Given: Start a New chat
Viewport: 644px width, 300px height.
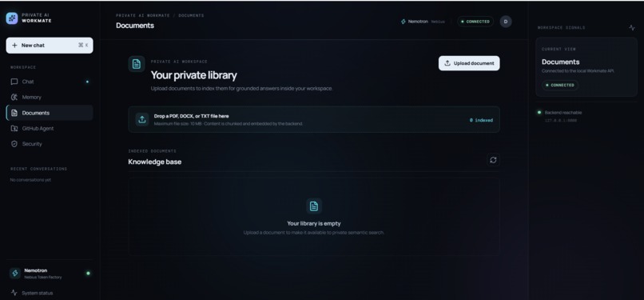Looking at the screenshot, I should (50, 46).
